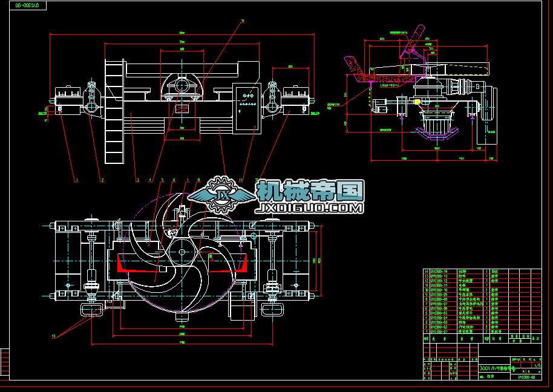The height and width of the screenshot is (392, 553).
Task: Select the DYG300-01 row in parts list
Action: 482,332
